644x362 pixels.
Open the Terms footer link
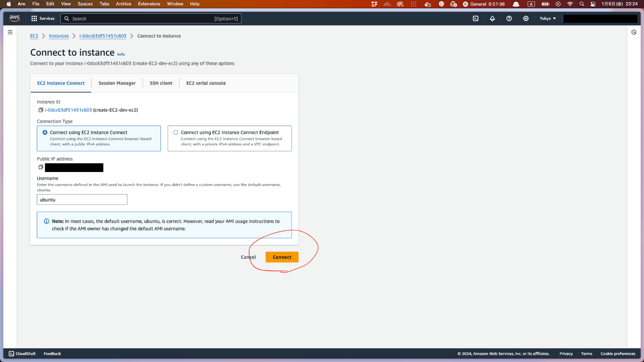pos(586,354)
